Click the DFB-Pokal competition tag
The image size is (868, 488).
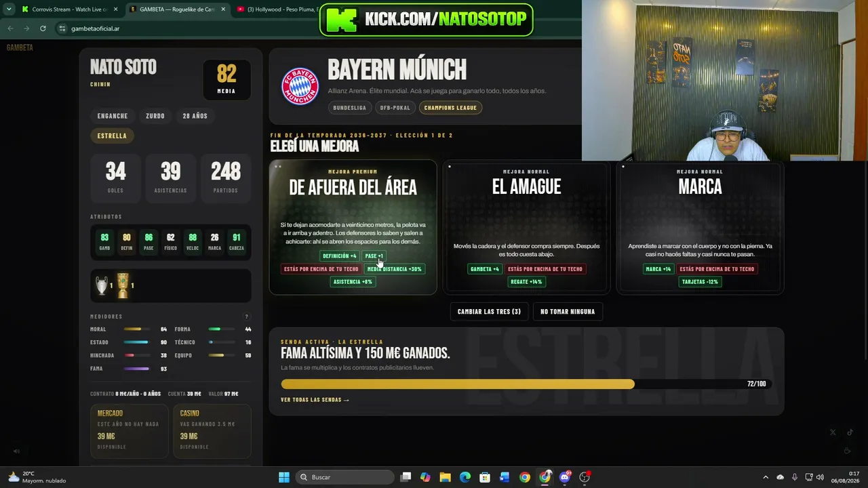pyautogui.click(x=395, y=108)
